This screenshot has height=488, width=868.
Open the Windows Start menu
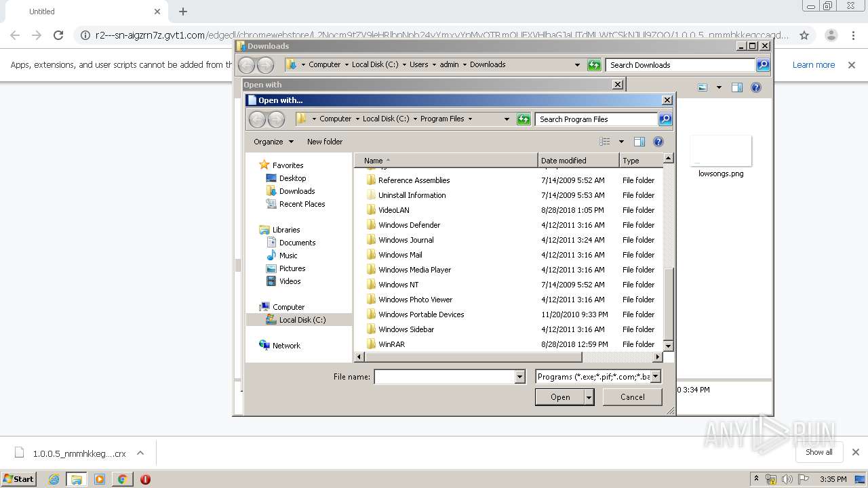(x=18, y=479)
